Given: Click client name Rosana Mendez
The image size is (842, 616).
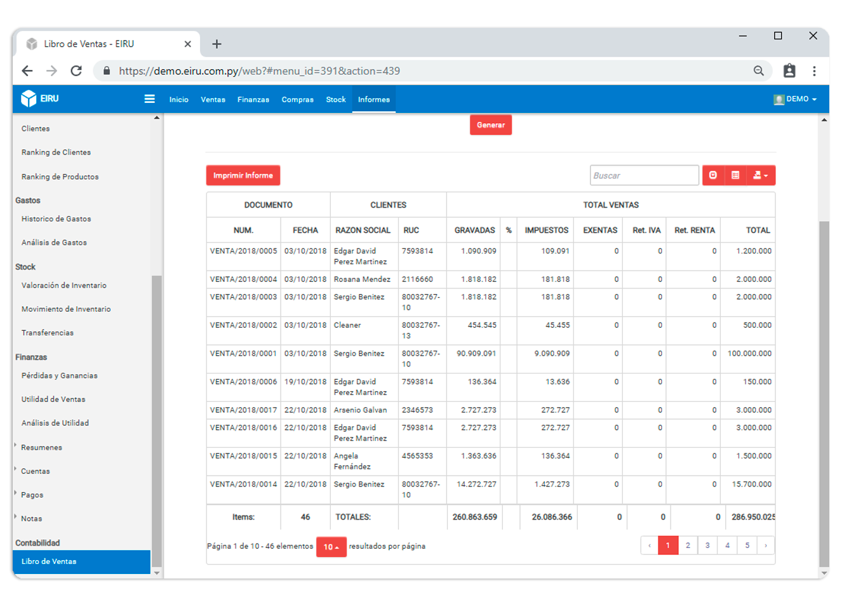Looking at the screenshot, I should click(362, 279).
